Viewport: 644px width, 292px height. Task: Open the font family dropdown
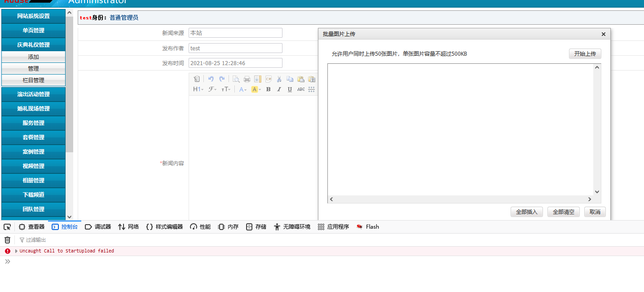pos(212,89)
